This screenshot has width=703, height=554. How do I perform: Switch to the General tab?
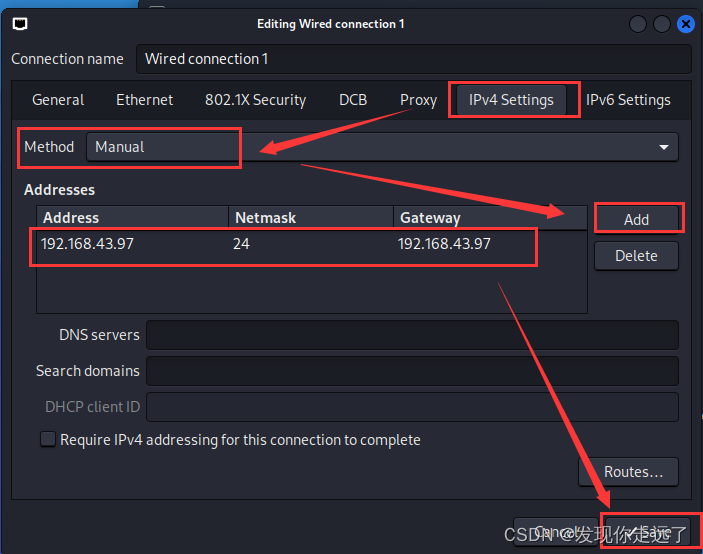point(58,100)
